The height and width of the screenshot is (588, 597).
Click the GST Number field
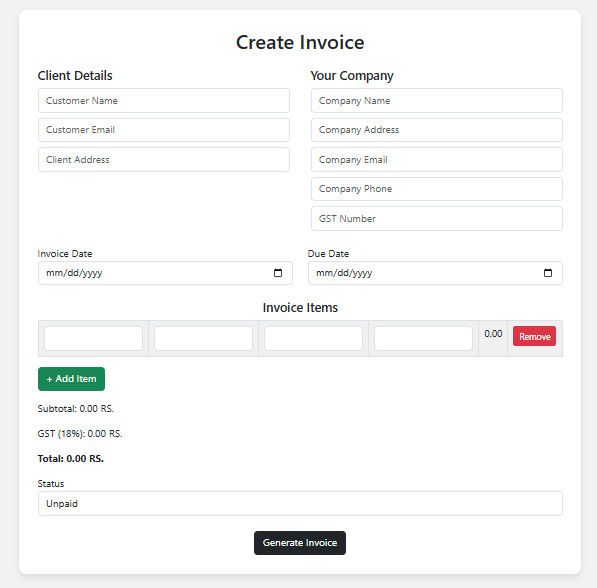click(x=437, y=219)
